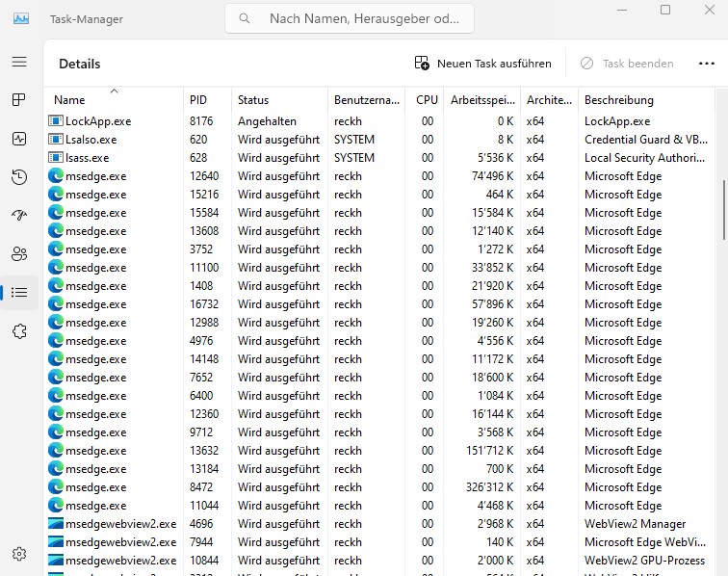Select msedge.exe row with PID 1408
This screenshot has width=728, height=576.
point(379,286)
